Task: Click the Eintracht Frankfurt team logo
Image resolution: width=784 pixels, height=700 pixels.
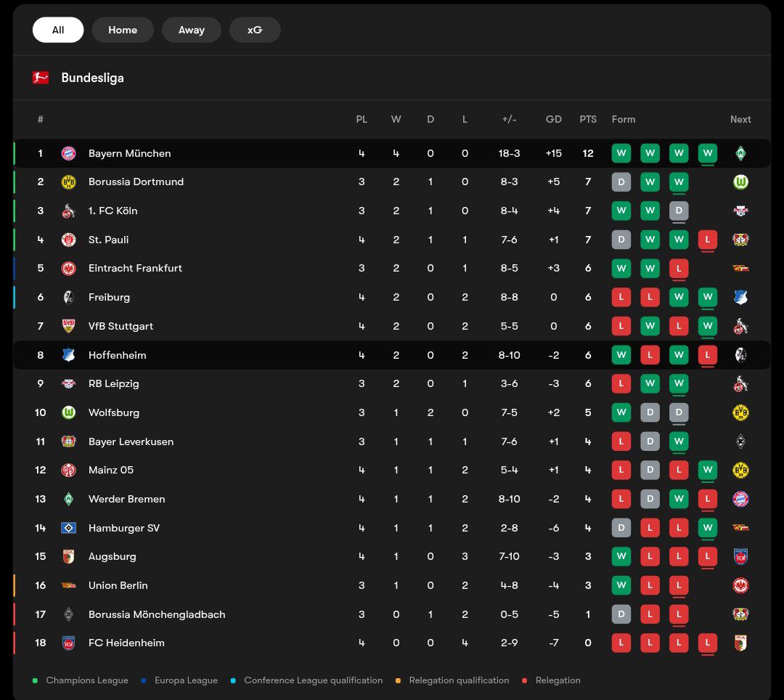Action: click(x=68, y=269)
